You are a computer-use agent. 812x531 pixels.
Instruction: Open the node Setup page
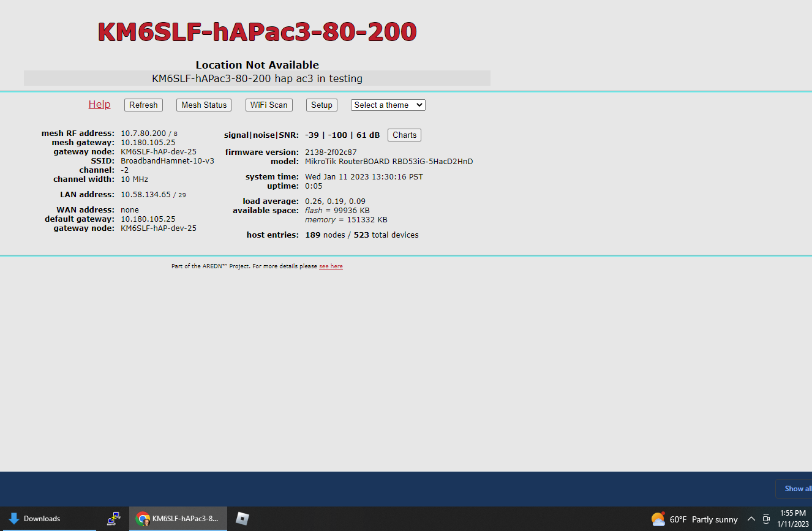click(321, 105)
